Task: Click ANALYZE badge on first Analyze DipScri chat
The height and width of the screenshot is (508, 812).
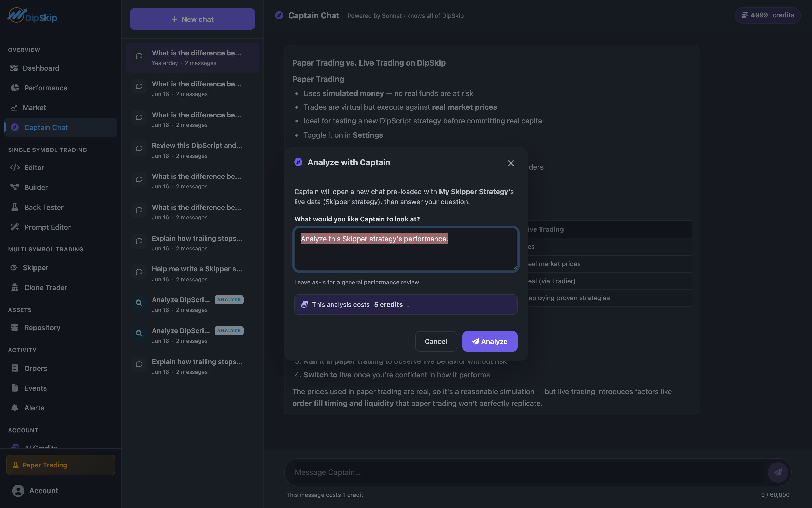Action: [x=229, y=299]
